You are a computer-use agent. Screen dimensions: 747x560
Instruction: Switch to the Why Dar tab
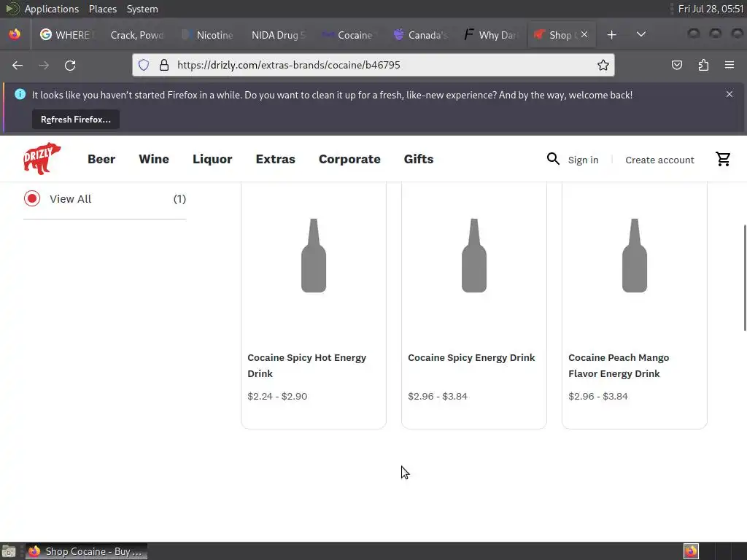[490, 35]
